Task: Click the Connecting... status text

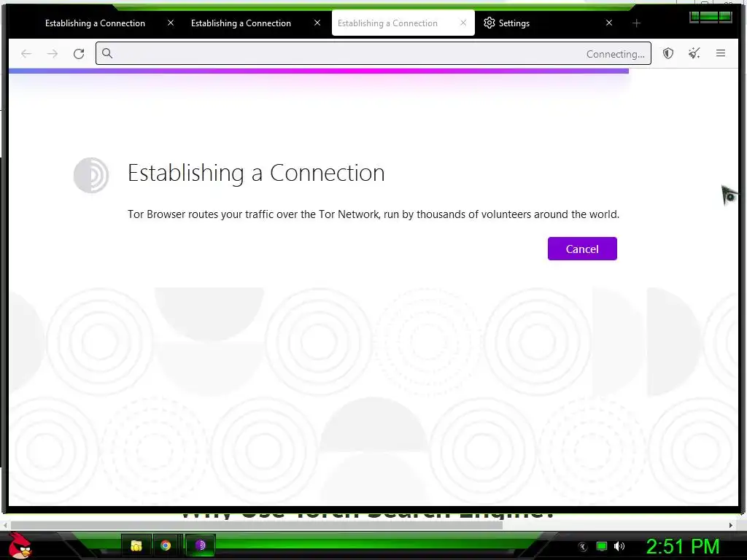Action: 615,54
